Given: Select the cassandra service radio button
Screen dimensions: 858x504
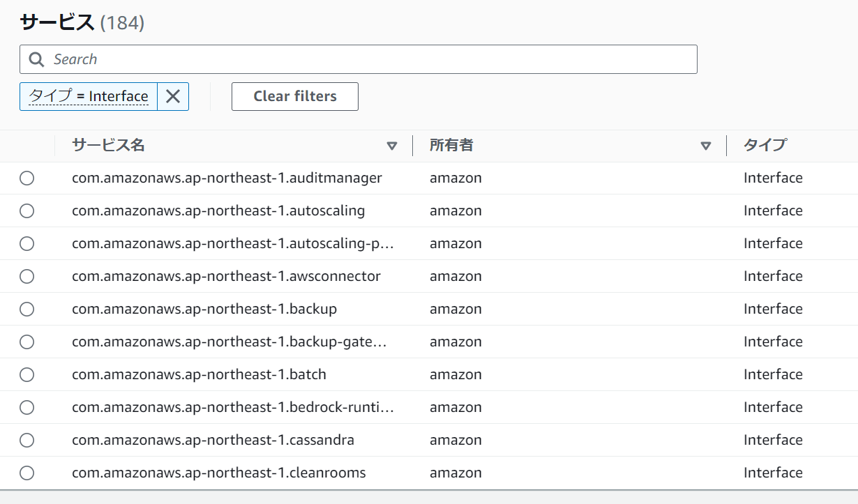Looking at the screenshot, I should [x=27, y=441].
